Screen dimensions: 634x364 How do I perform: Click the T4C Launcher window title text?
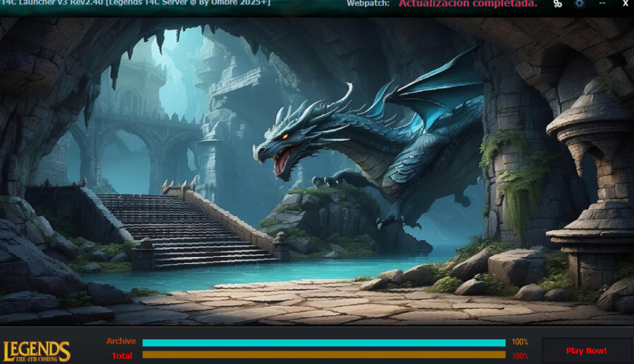135,3
